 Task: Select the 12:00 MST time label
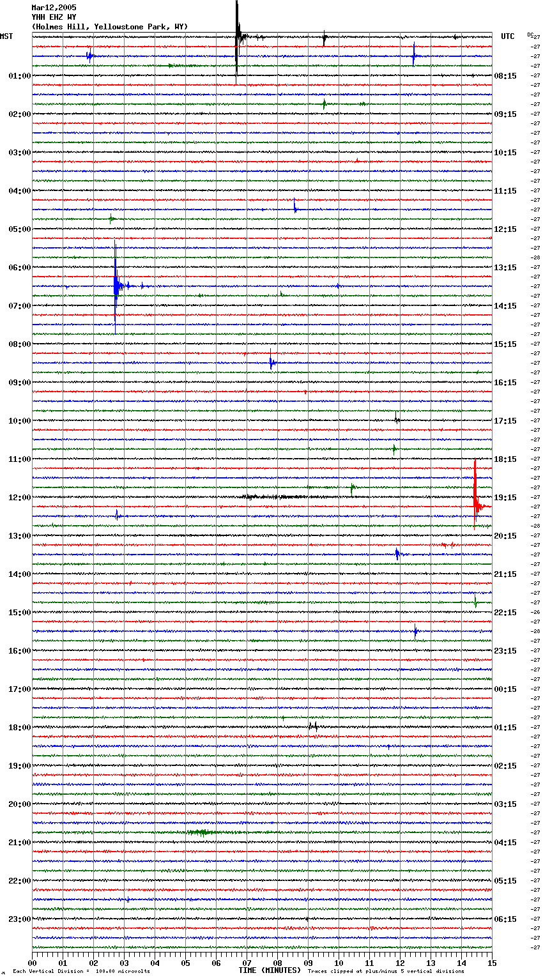[19, 498]
